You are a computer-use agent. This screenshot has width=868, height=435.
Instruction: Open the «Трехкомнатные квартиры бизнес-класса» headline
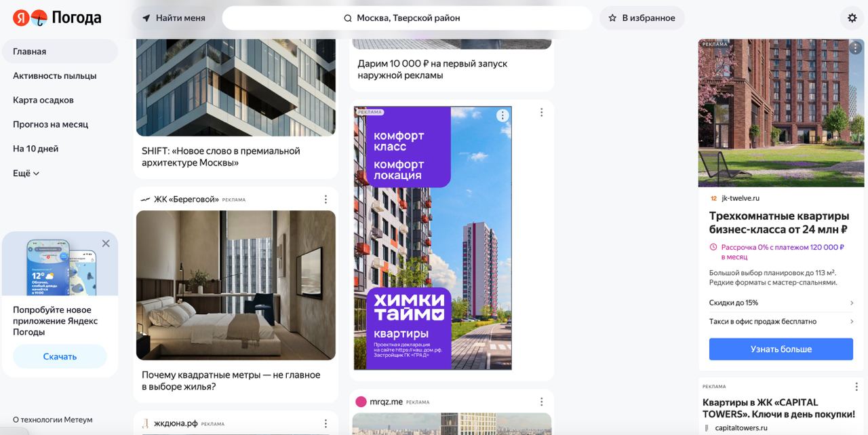coord(779,223)
